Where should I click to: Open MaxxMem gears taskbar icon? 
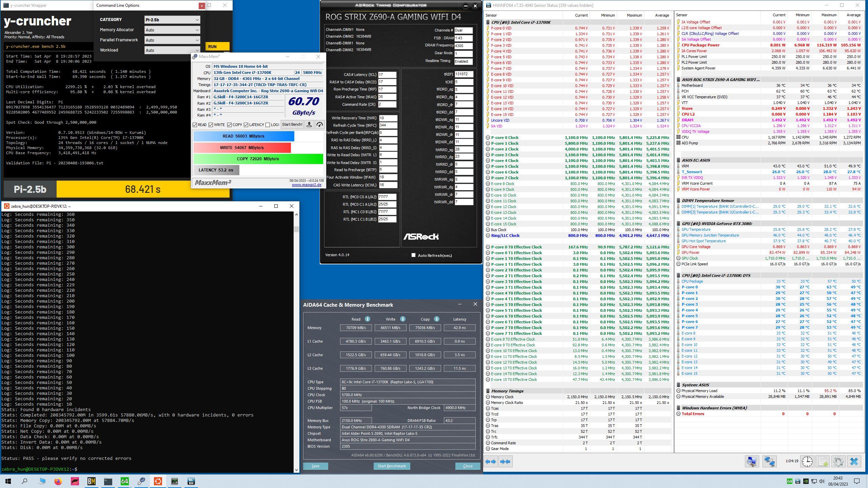(141, 481)
